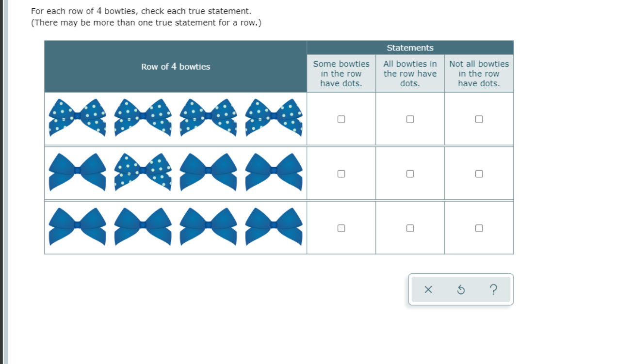Check the last checkbox in row three
This screenshot has height=364, width=633.
(x=479, y=227)
